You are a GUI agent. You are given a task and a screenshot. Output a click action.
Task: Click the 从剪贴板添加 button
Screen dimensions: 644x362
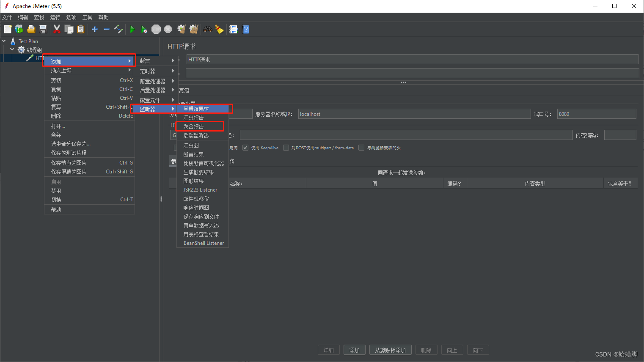pos(390,350)
